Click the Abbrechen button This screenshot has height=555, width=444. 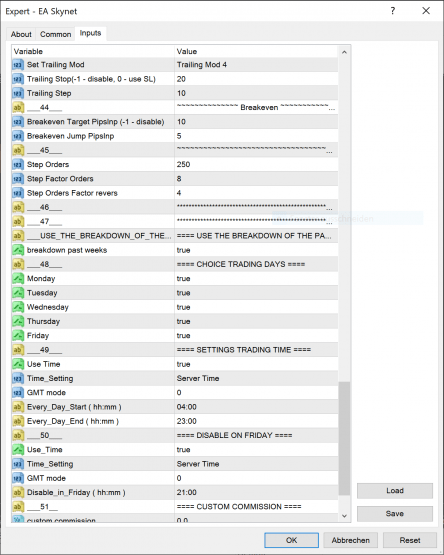click(351, 540)
